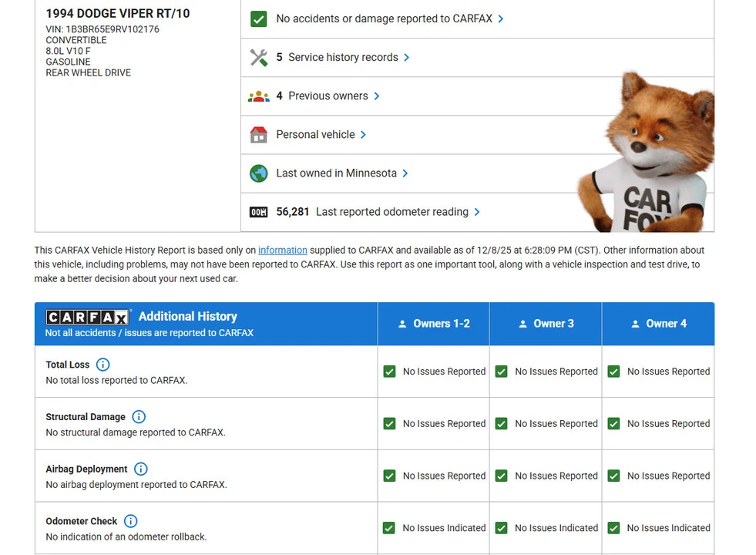Click Total Loss checkmark under Owner 3
The width and height of the screenshot is (756, 555).
pos(502,372)
